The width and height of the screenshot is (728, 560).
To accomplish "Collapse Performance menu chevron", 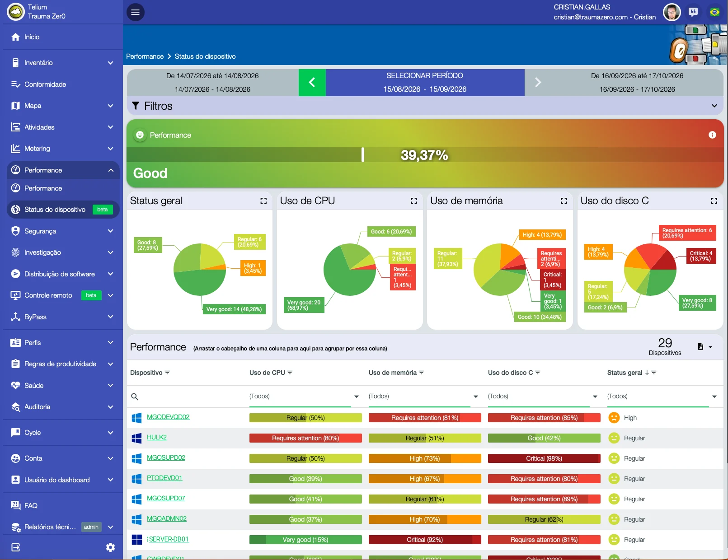I will [x=111, y=170].
